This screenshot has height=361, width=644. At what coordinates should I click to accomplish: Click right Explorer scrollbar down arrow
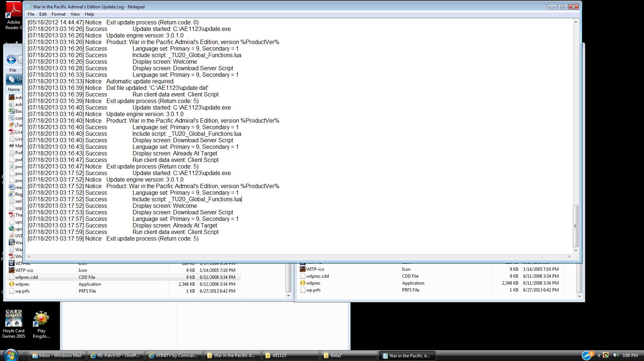579,296
